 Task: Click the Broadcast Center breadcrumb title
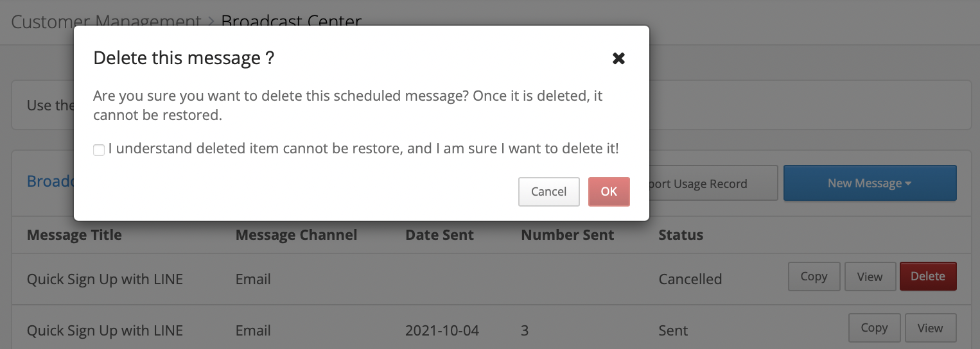click(292, 22)
